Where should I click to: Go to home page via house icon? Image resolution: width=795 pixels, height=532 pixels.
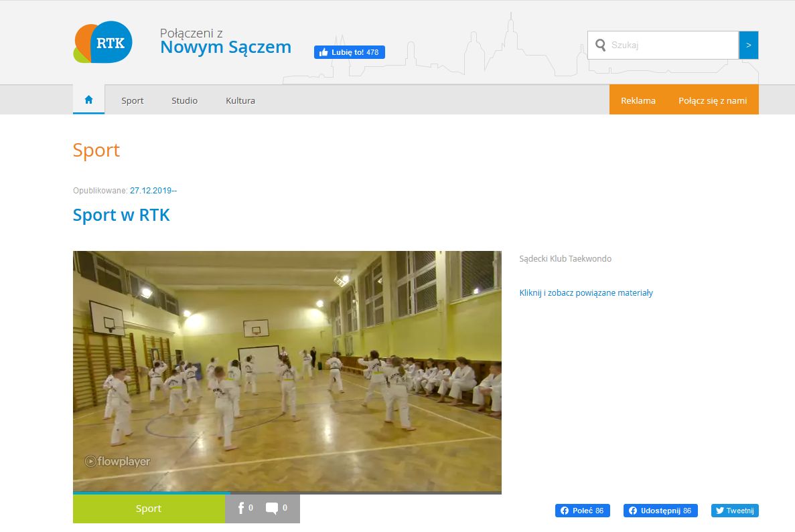click(88, 100)
